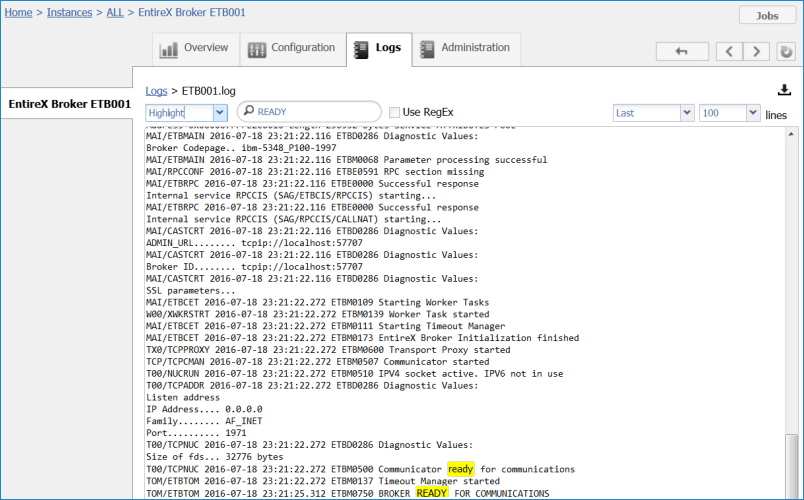
Task: Enable the Use RegEx checkbox
Action: [394, 112]
